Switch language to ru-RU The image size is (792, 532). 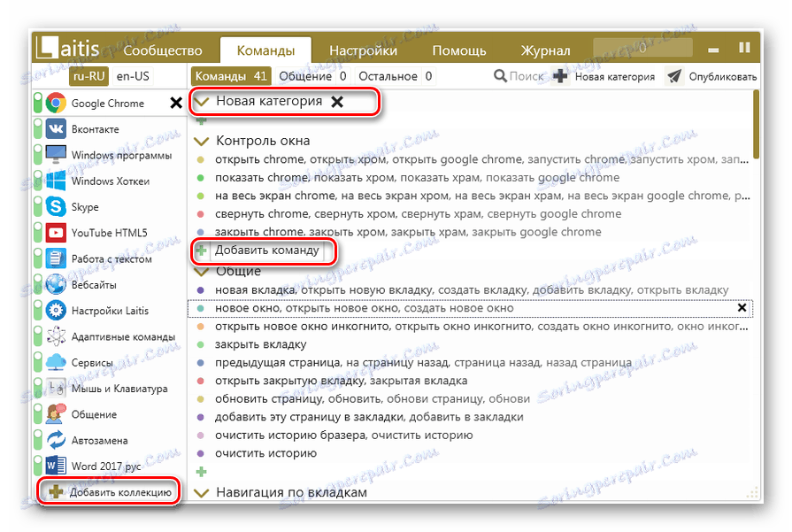(88, 76)
